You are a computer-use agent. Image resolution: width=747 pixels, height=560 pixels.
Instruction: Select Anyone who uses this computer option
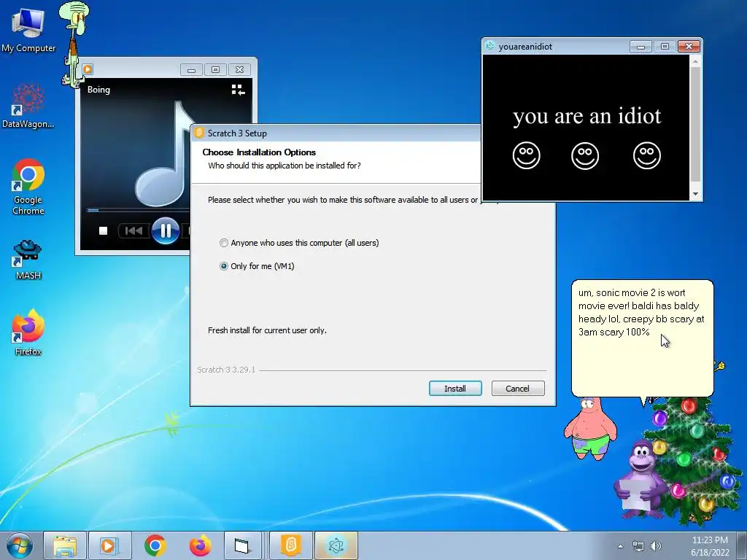pyautogui.click(x=299, y=243)
